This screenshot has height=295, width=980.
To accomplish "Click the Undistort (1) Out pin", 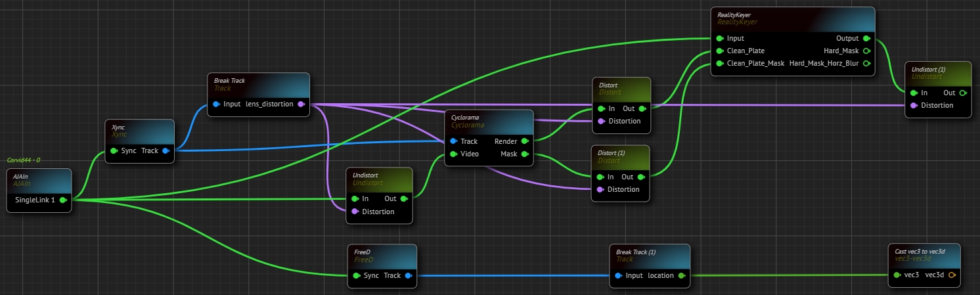I will 962,93.
